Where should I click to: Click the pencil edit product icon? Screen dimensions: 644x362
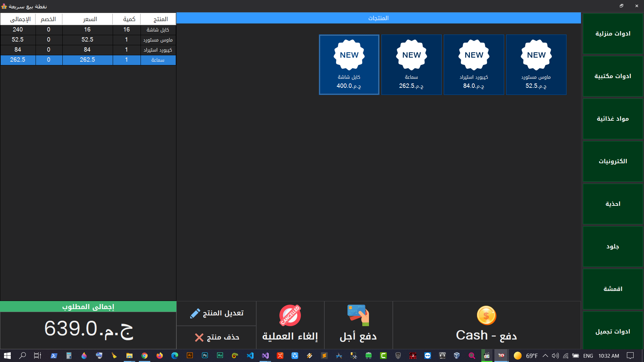[195, 313]
